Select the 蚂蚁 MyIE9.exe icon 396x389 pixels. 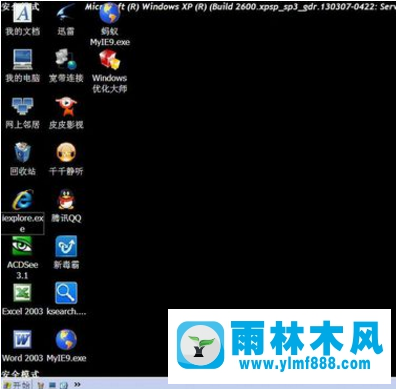(110, 25)
